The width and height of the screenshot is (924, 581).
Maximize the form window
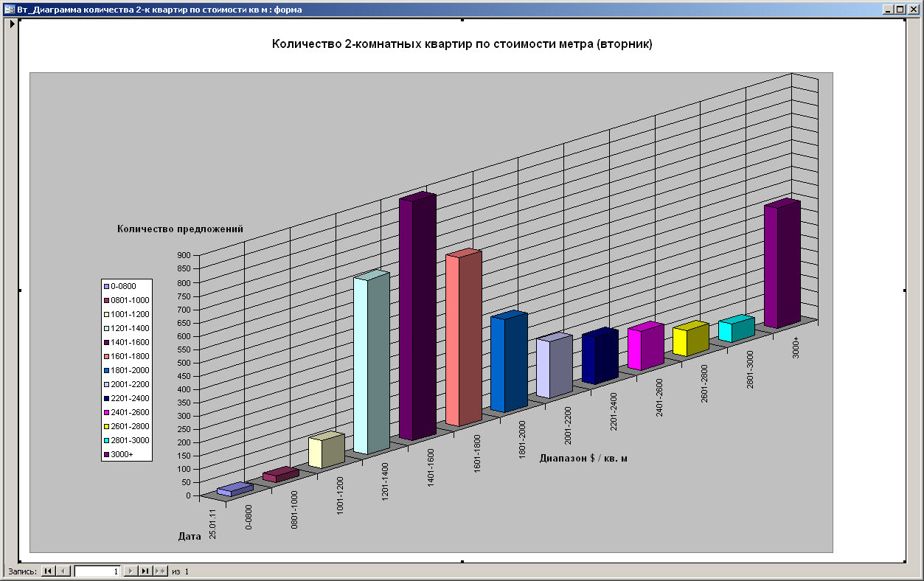899,10
